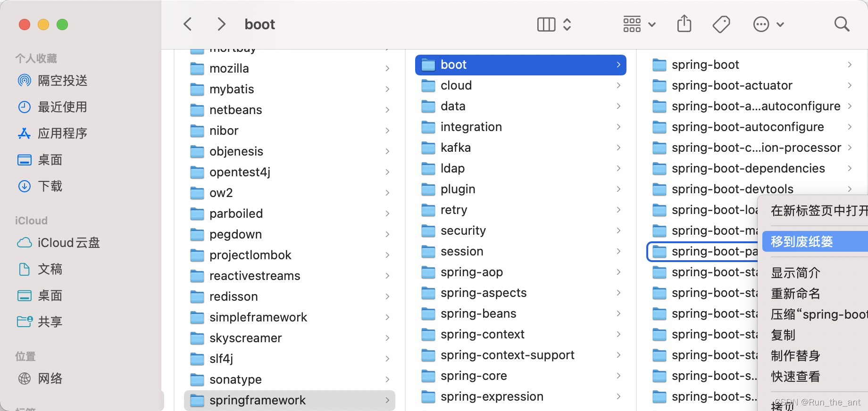Viewport: 868px width, 411px height.
Task: Click the skyscreamer folder icon
Action: 197,338
